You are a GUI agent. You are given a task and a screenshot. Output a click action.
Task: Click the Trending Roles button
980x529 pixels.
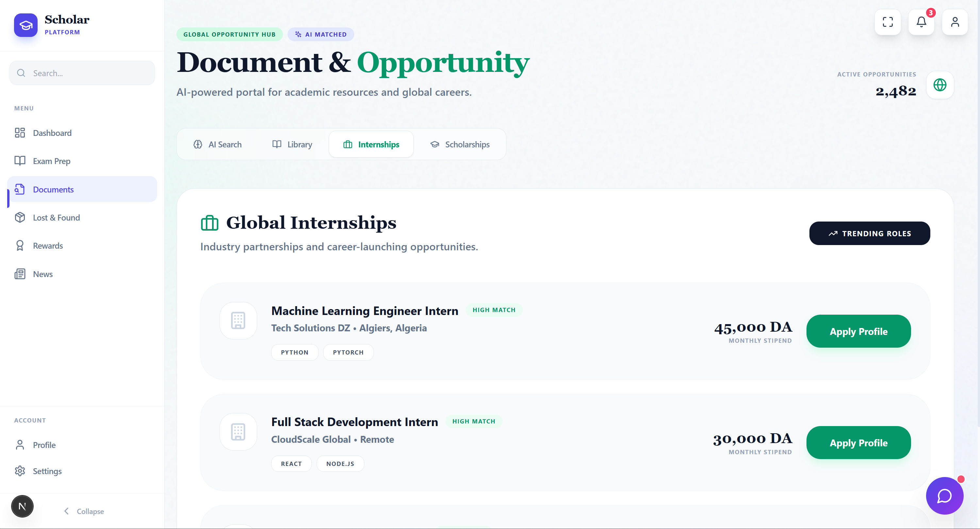[x=869, y=234]
